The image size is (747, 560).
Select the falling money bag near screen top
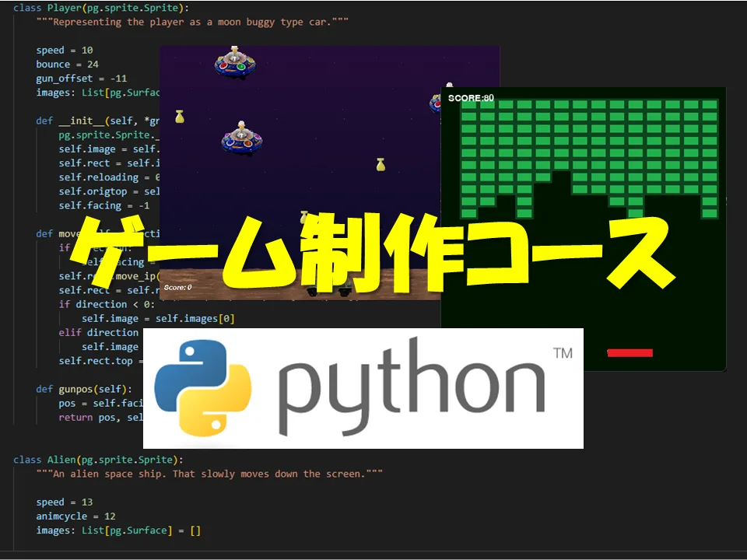coord(179,115)
